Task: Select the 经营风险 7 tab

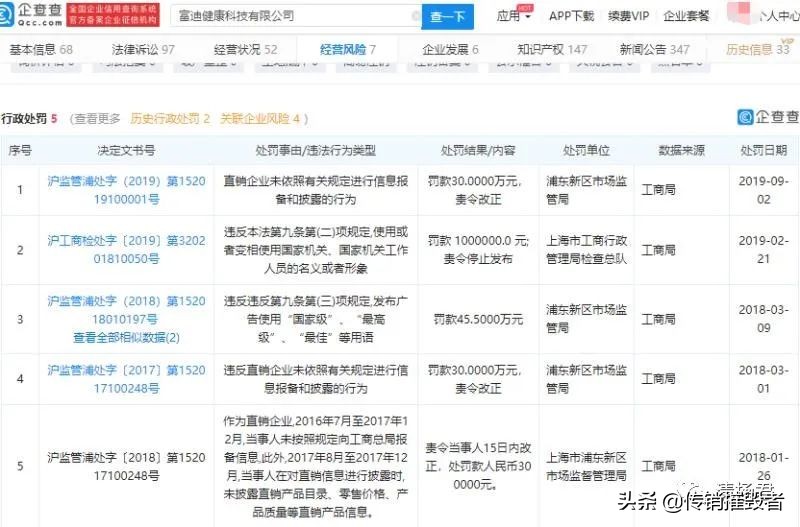Action: (347, 49)
